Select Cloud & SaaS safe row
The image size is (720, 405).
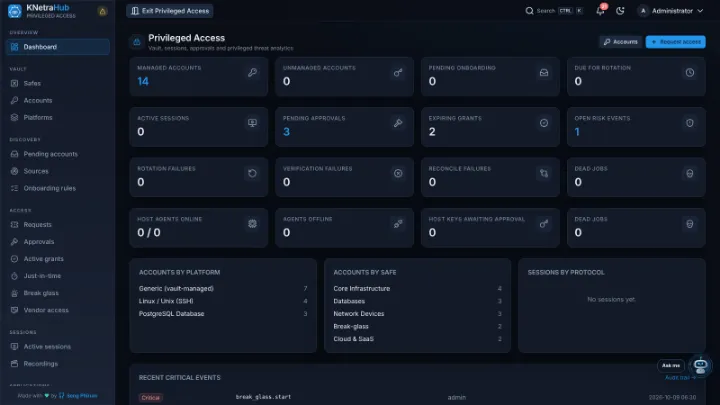[417, 339]
